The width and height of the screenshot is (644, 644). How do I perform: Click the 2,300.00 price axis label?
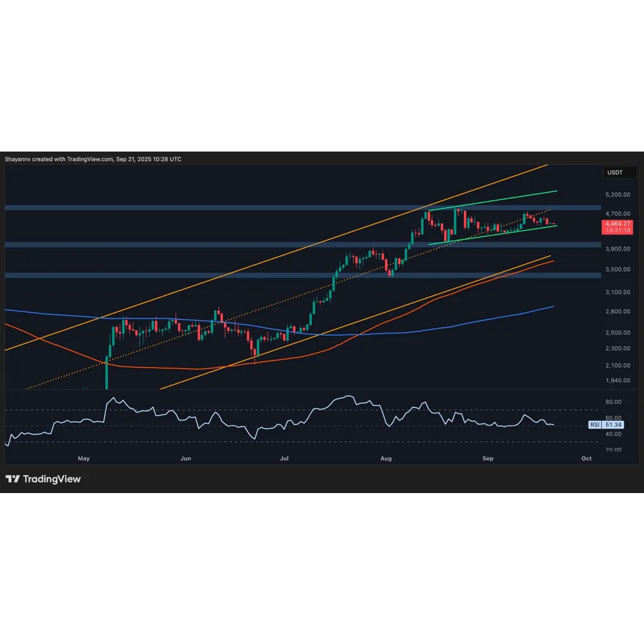[x=618, y=348]
